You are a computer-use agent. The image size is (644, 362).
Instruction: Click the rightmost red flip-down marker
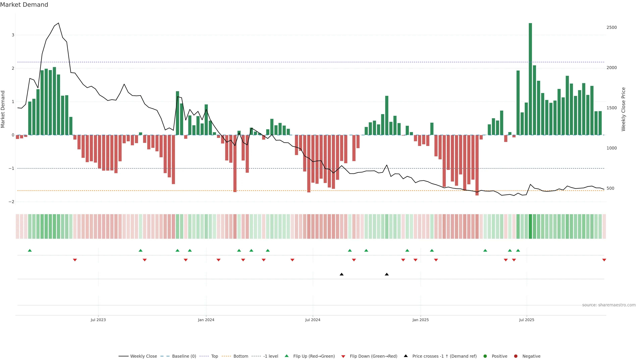point(604,260)
